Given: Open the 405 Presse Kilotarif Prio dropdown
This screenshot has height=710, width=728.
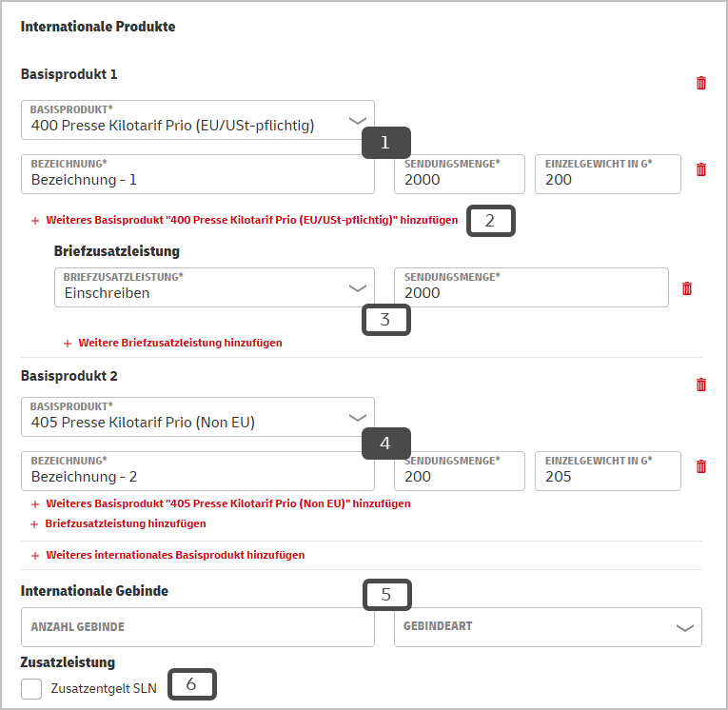Looking at the screenshot, I should (x=198, y=417).
